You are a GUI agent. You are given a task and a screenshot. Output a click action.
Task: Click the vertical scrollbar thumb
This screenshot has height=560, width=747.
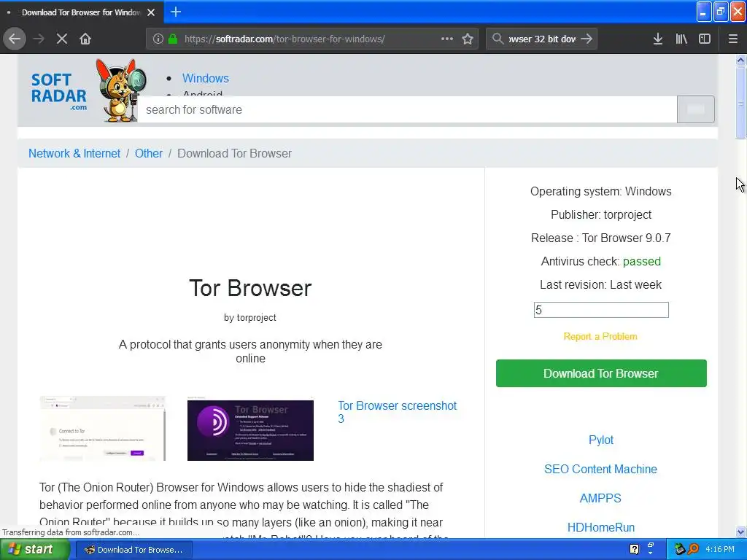pos(741,102)
